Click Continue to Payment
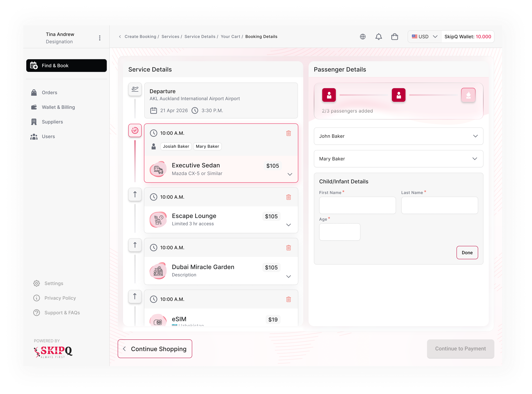The image size is (532, 394). (x=460, y=348)
